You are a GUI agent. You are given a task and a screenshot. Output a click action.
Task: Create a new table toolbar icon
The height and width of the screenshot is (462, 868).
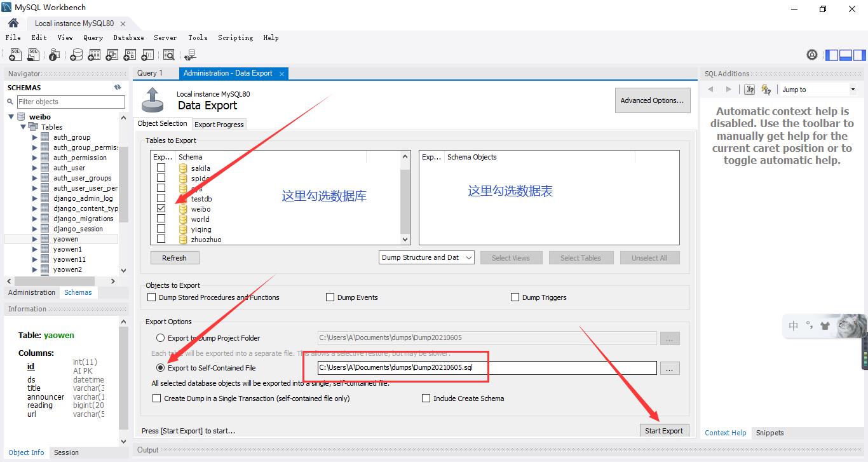tap(94, 55)
